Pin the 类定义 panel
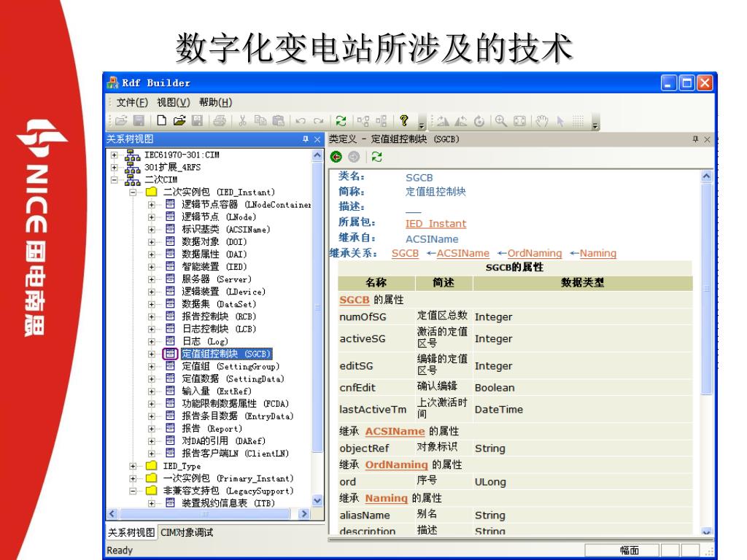The height and width of the screenshot is (560, 747). (695, 139)
